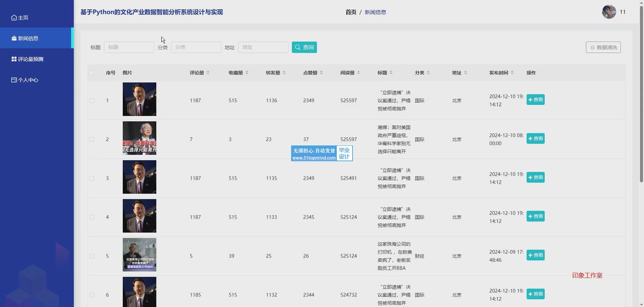Sort the table by 点赞量 column
Screen dimensions: 644x307
[321, 73]
